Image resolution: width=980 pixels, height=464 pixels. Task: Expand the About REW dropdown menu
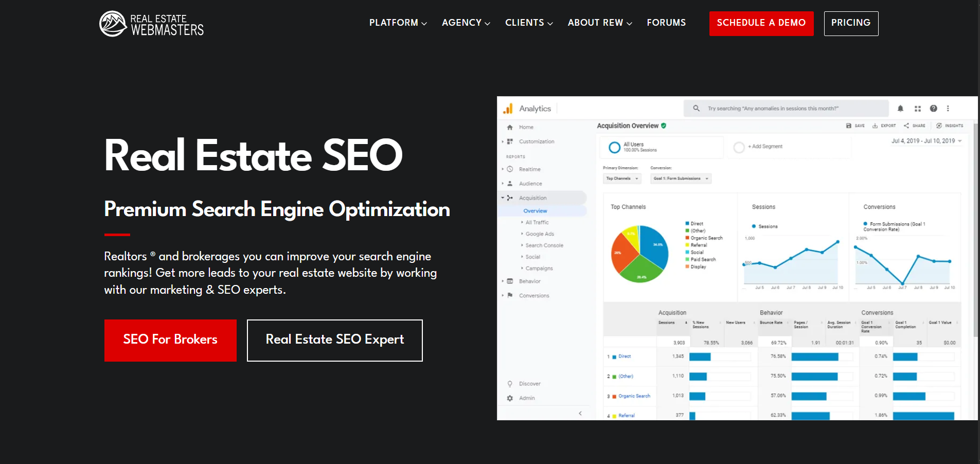tap(600, 23)
